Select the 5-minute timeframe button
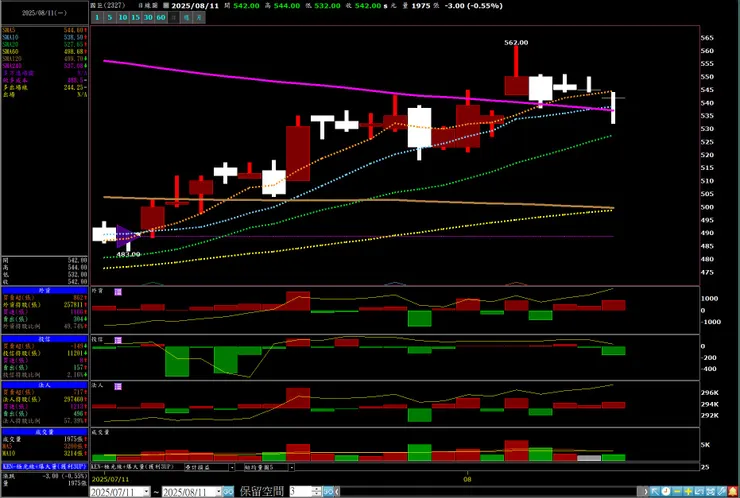This screenshot has height=498, width=740. 109,17
